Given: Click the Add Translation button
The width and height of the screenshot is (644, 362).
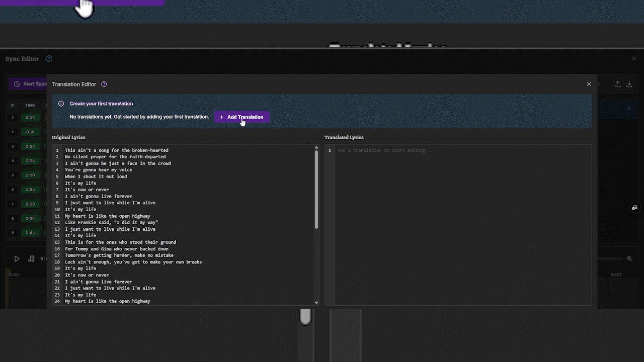Looking at the screenshot, I should [242, 117].
